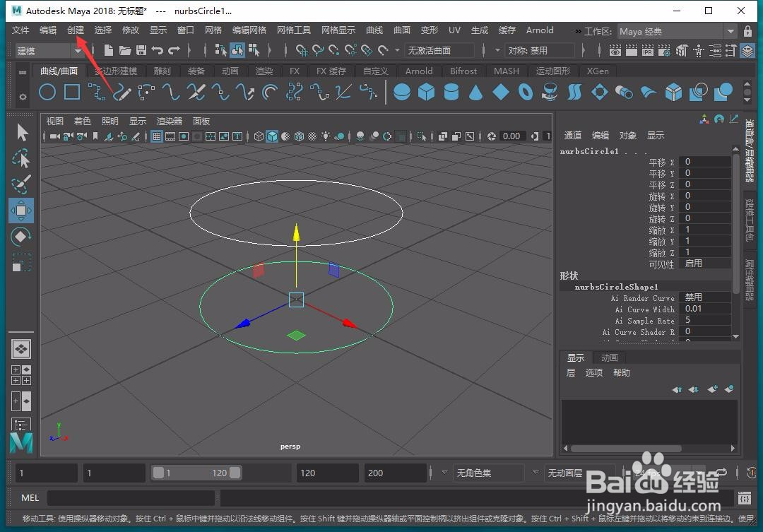Create a NURBS sphere from shelf
This screenshot has width=763, height=532.
click(x=402, y=92)
